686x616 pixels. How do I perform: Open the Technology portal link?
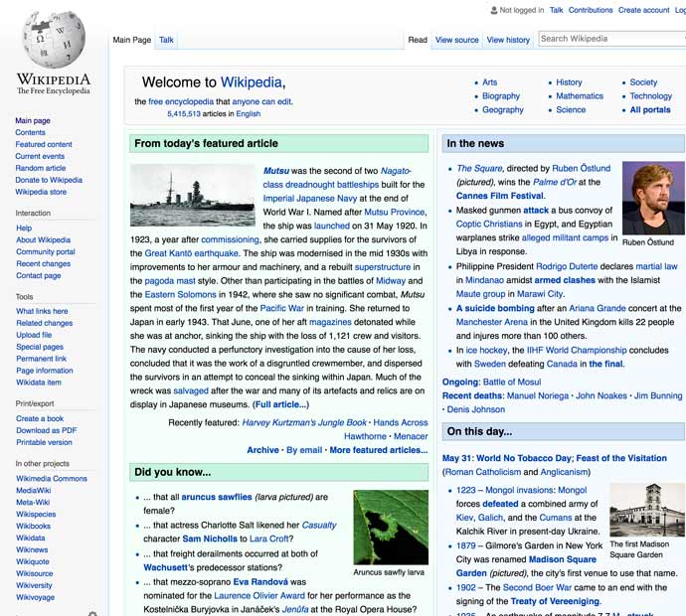[x=650, y=95]
